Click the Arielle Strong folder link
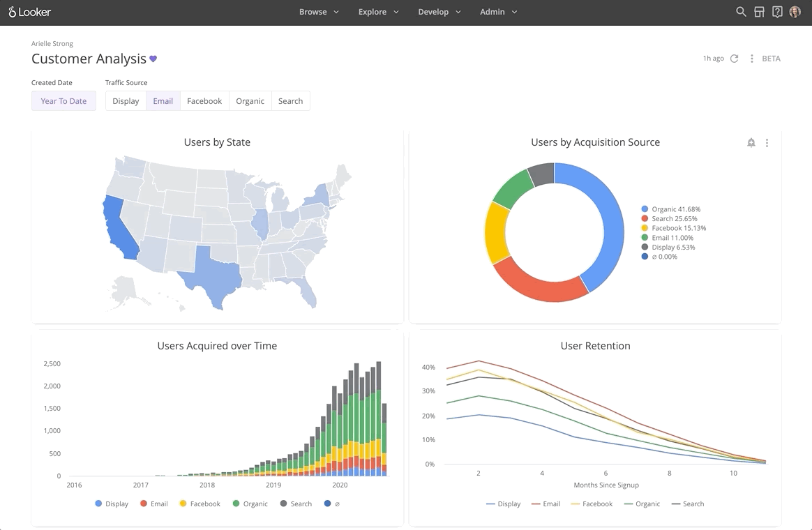812x530 pixels. (52, 43)
